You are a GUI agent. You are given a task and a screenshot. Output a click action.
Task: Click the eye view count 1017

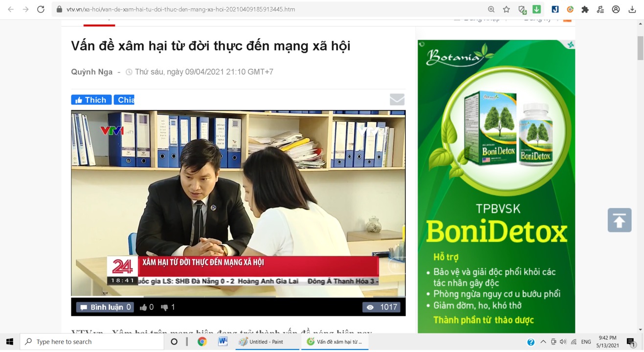[381, 307]
